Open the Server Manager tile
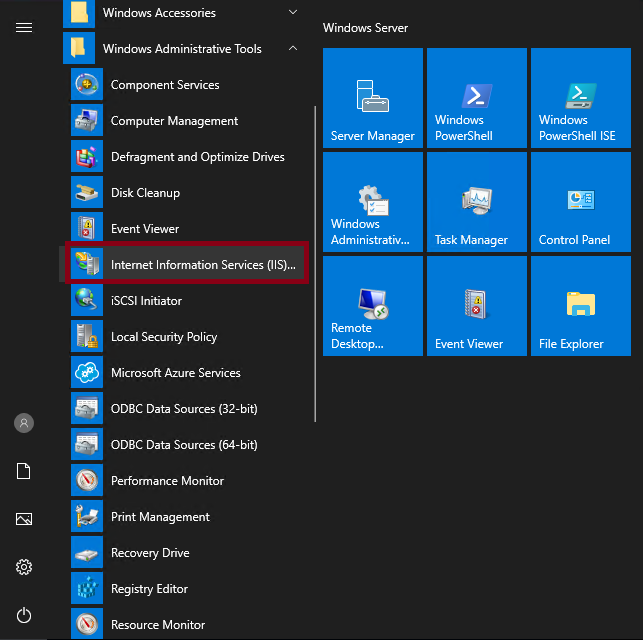The height and width of the screenshot is (640, 643). 373,98
